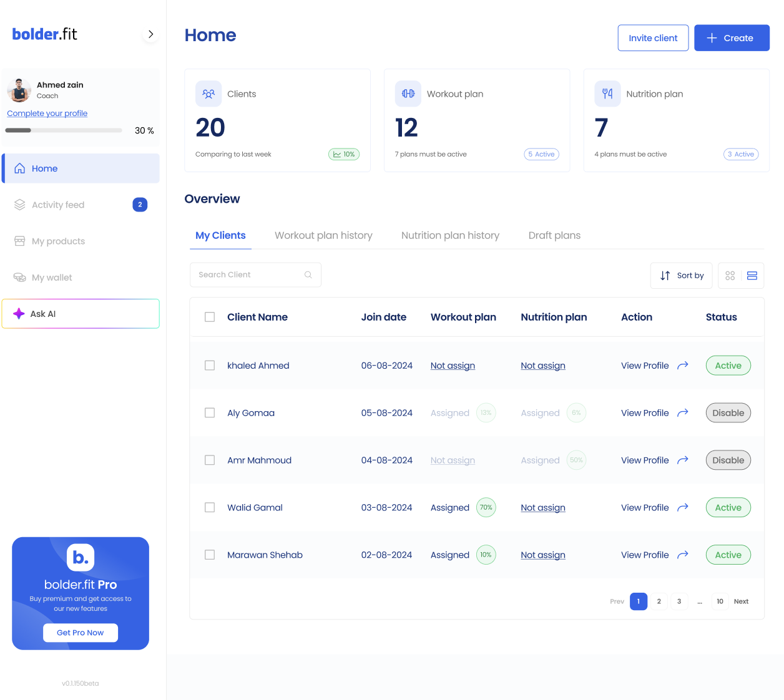Switch to grid view layout icon
The image size is (784, 700).
click(730, 276)
